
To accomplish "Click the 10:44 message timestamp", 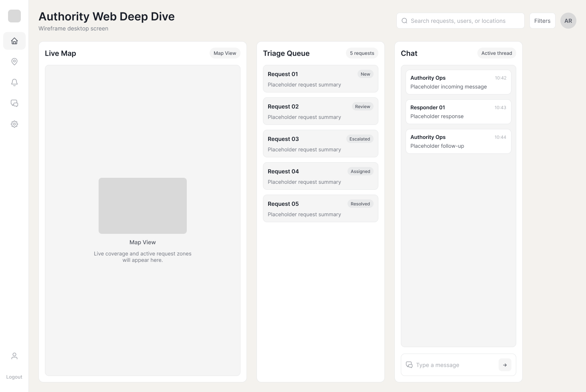I will tap(500, 137).
